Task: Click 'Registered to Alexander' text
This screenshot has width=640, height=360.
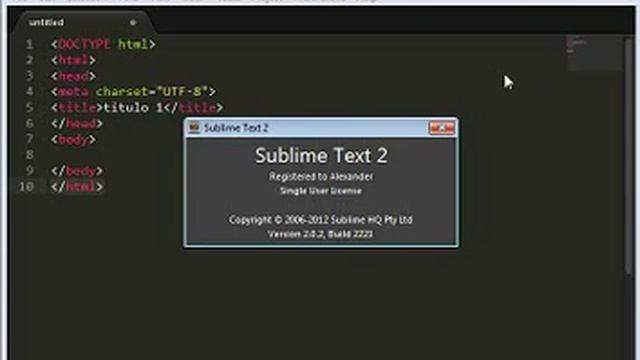Action: click(x=321, y=176)
